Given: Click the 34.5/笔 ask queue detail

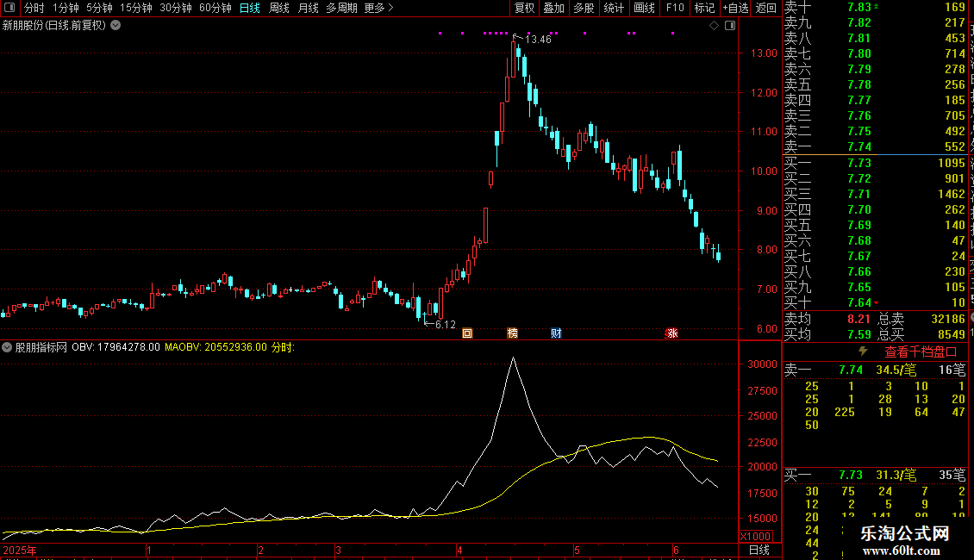Looking at the screenshot, I should point(896,370).
